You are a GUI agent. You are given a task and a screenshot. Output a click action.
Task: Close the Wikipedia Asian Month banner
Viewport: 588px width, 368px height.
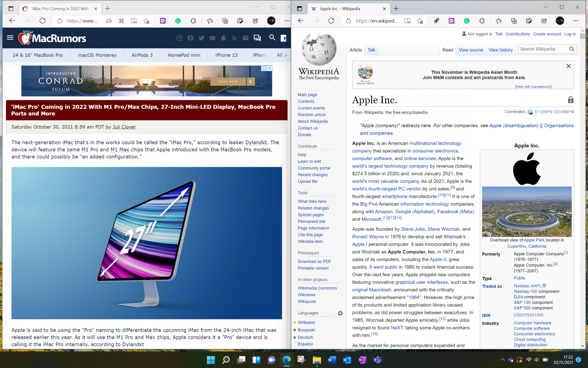coord(569,66)
